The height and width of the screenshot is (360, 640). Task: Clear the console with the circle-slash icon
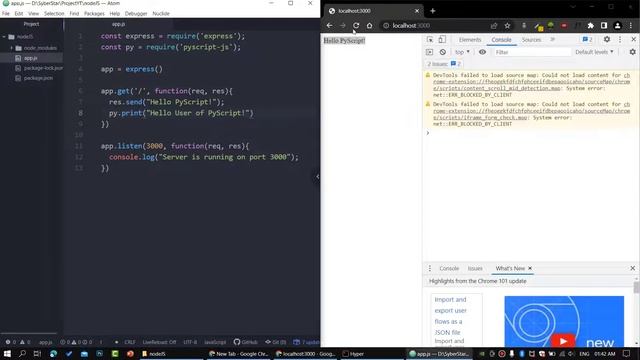coord(443,52)
